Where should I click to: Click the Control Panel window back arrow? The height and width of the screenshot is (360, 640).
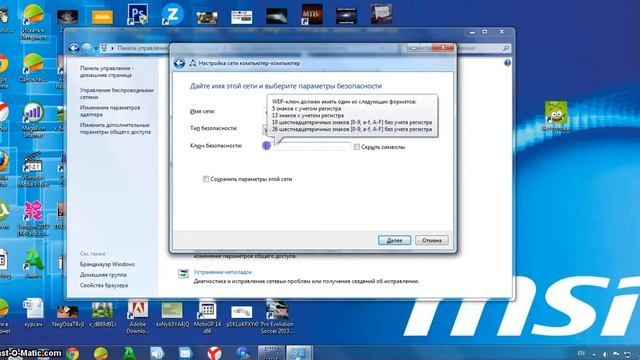tap(74, 48)
